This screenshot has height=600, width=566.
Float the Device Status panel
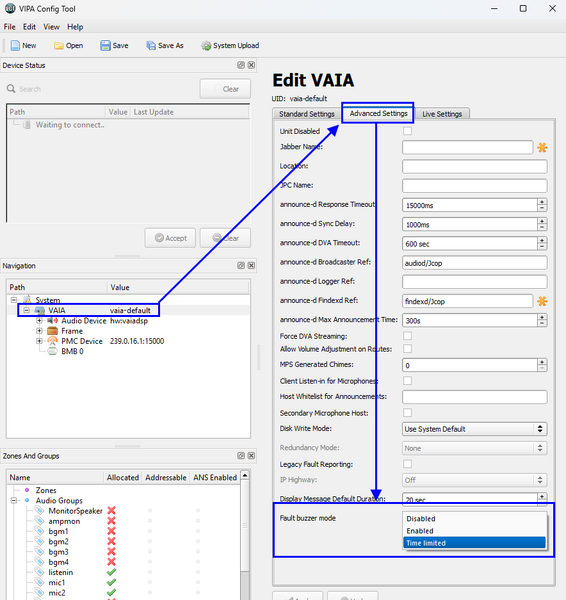(x=241, y=65)
